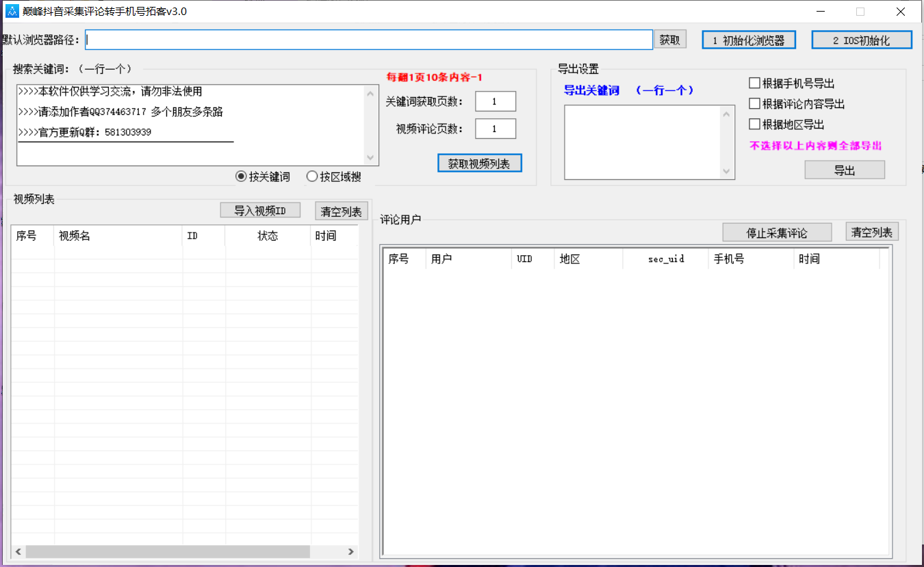Click 清空列表 above the comment users table

[x=872, y=232]
